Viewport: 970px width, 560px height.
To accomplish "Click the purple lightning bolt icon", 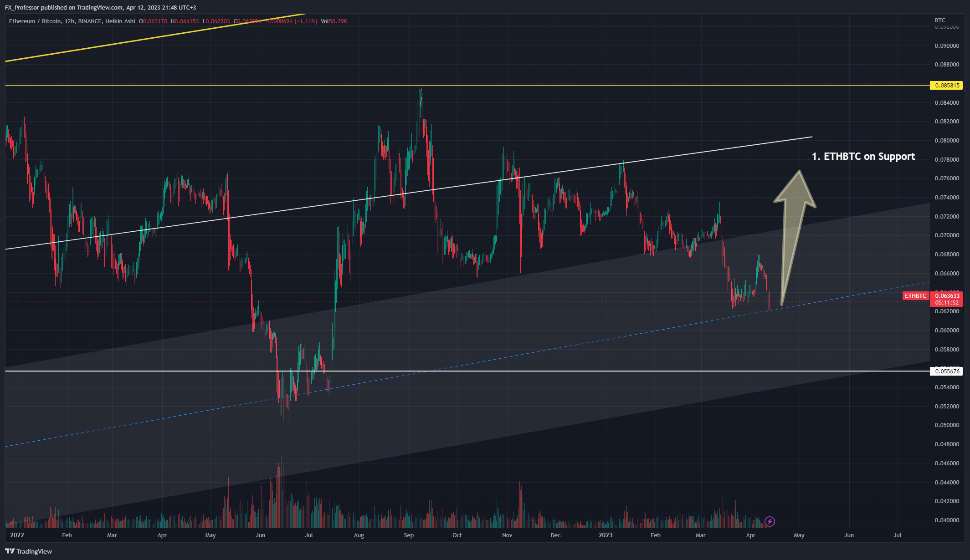I will (x=770, y=521).
